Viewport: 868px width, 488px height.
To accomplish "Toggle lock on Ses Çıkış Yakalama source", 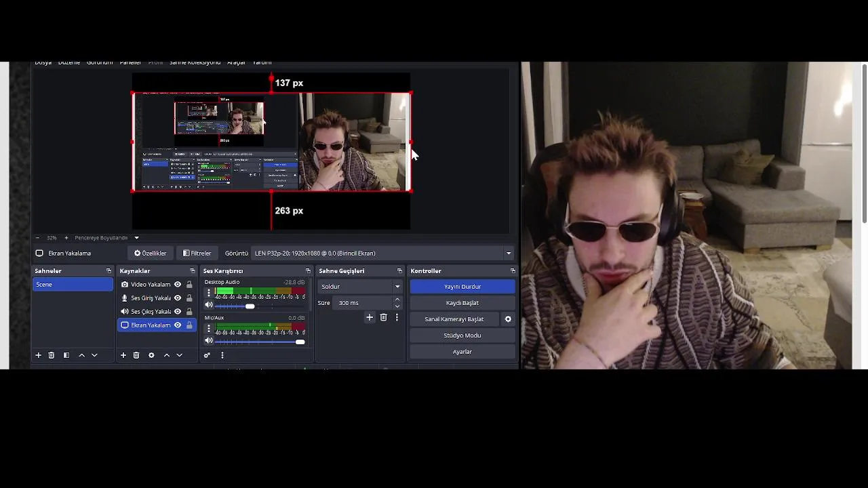I will [x=189, y=312].
